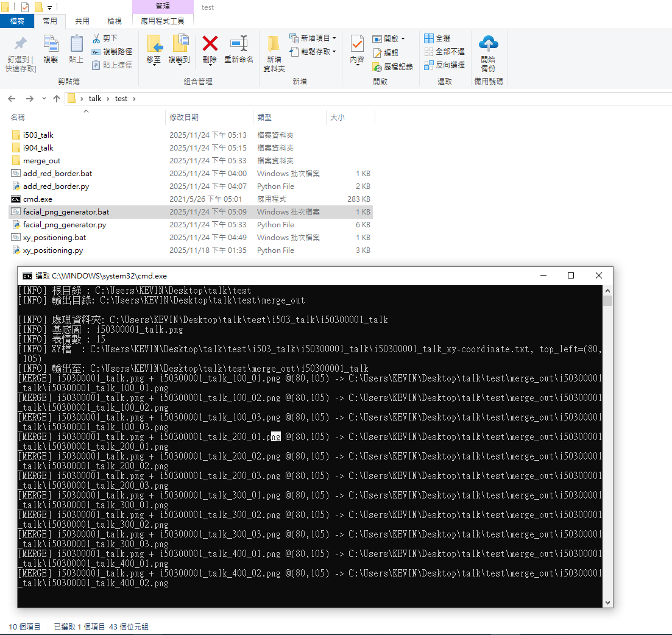Click the Pin to Quick Access icon
The image size is (672, 635).
click(21, 44)
